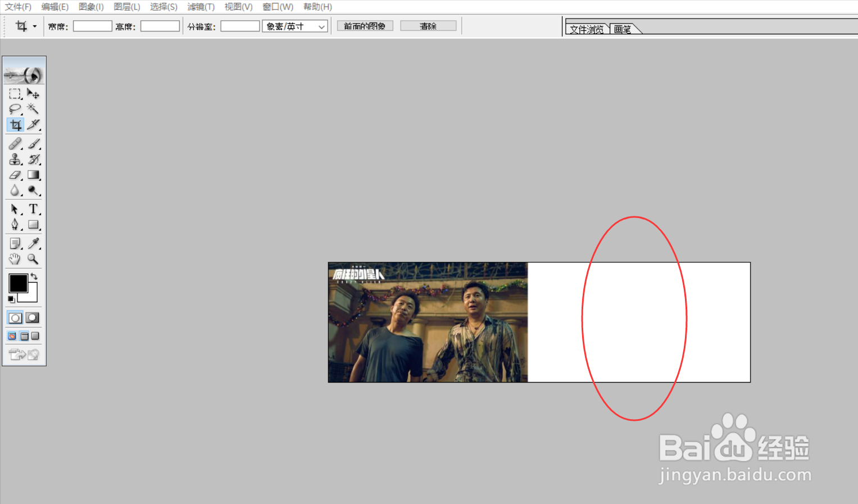Screen dimensions: 858x504
Task: Open the 文件(F) menu
Action: click(18, 7)
